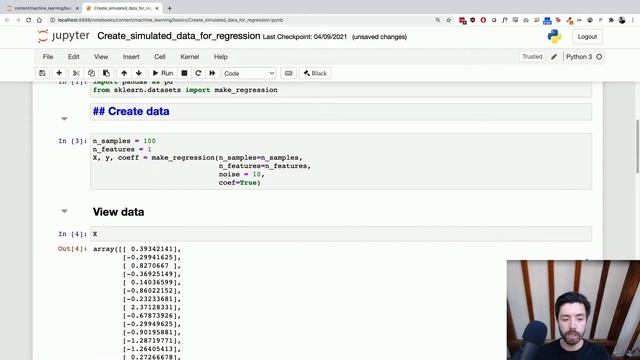Click the Trusted notebook indicator

click(532, 57)
